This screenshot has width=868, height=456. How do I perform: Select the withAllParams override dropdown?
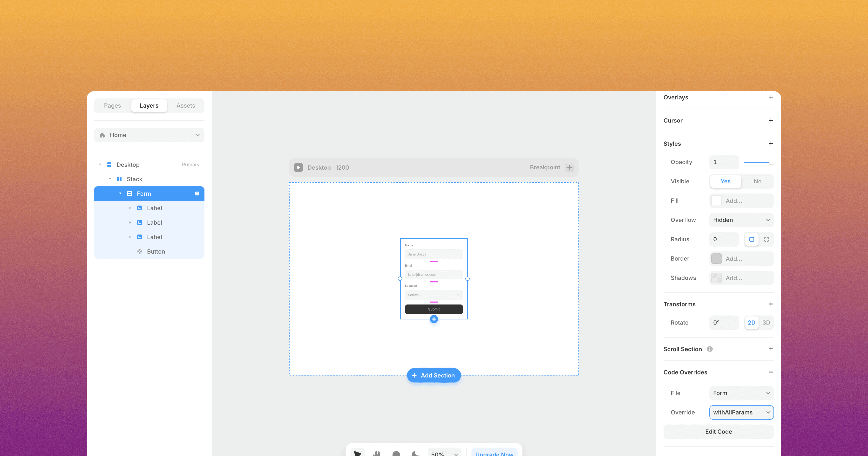pos(741,412)
